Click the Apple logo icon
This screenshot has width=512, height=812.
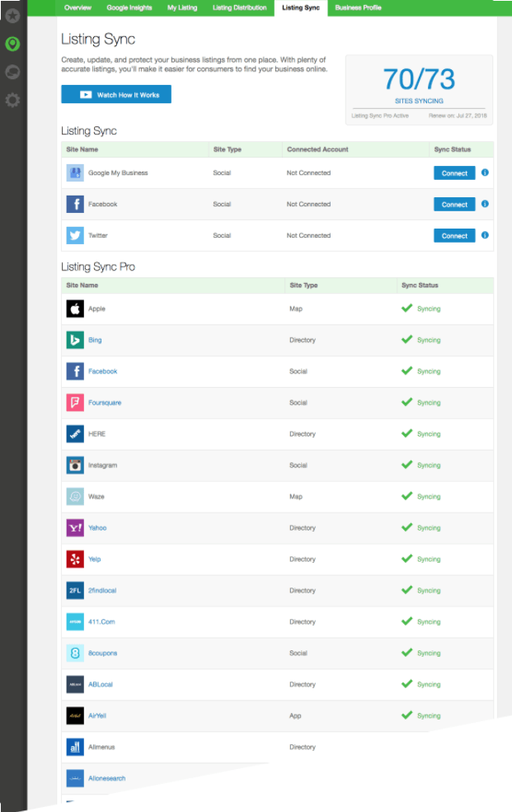(75, 309)
